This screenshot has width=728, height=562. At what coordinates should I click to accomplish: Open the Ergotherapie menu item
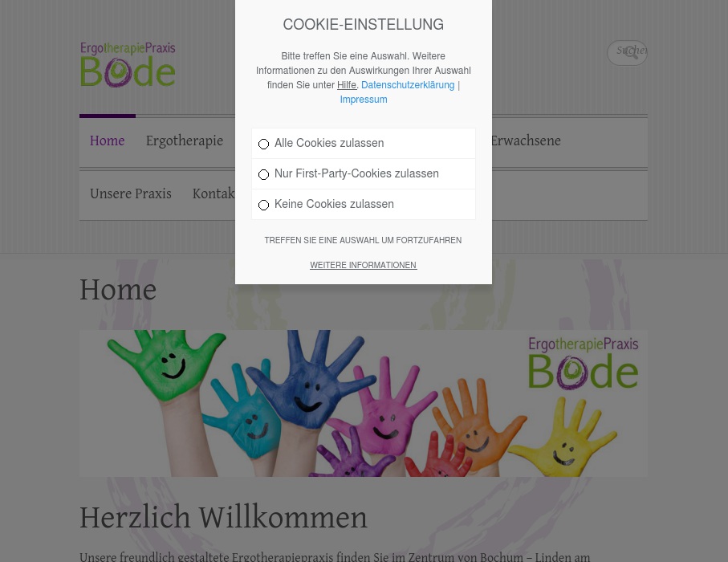185,140
